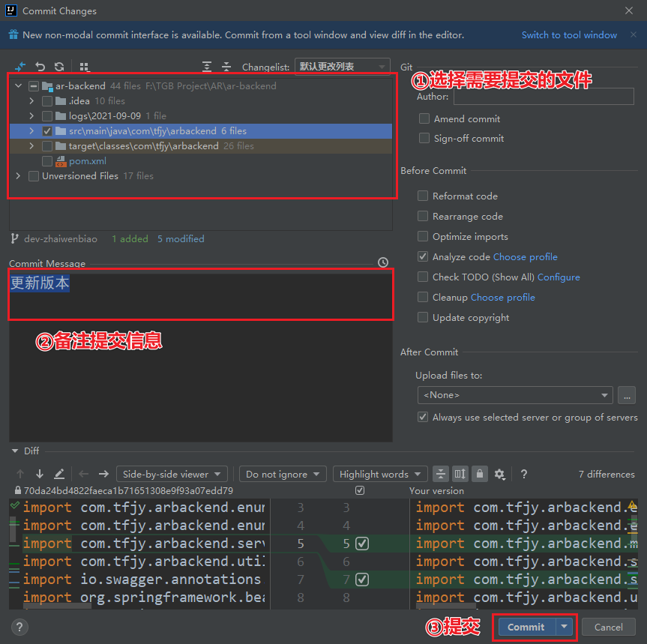Collapse the ar-backend root node
The height and width of the screenshot is (644, 647).
tap(19, 85)
